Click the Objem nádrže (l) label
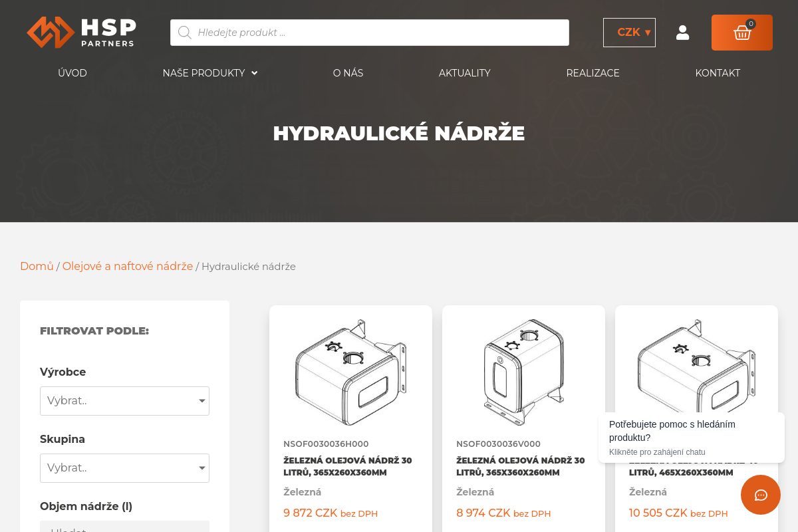The image size is (798, 532). [x=86, y=506]
